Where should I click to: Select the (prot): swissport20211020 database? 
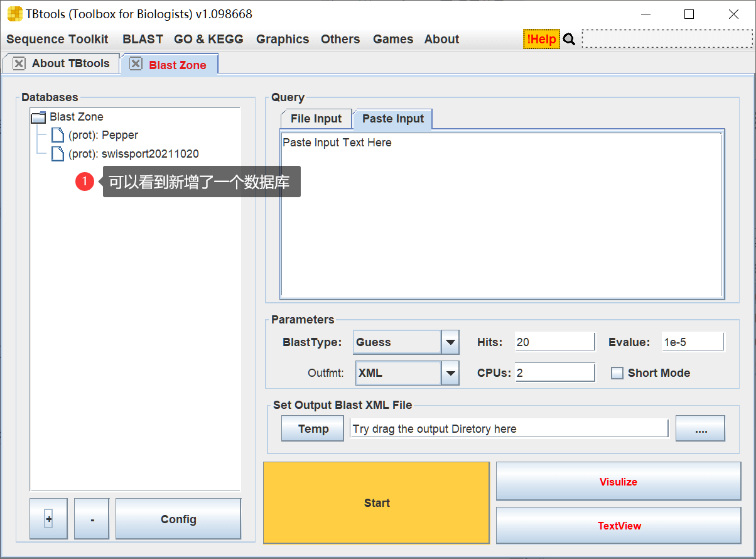[133, 154]
